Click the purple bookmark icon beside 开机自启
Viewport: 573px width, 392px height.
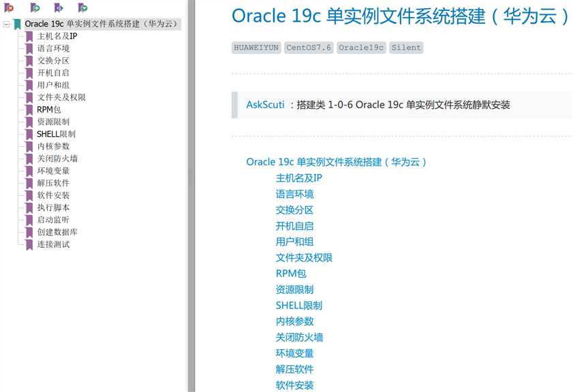[29, 73]
